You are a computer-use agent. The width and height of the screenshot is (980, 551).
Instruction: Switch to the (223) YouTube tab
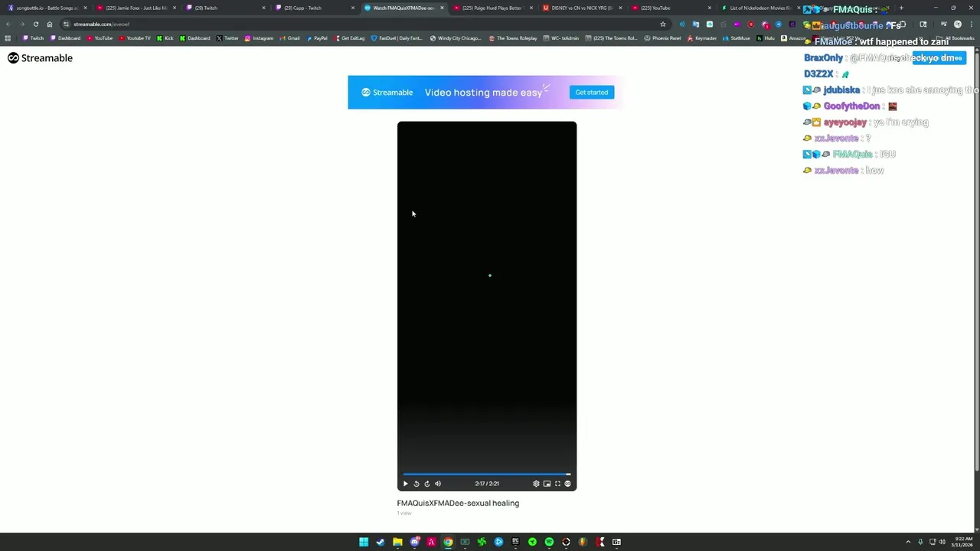coord(670,8)
